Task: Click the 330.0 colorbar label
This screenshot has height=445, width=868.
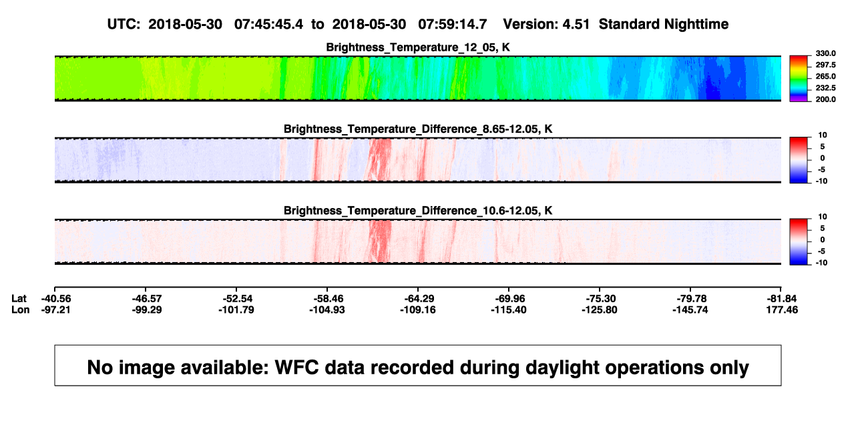Action: tap(825, 53)
